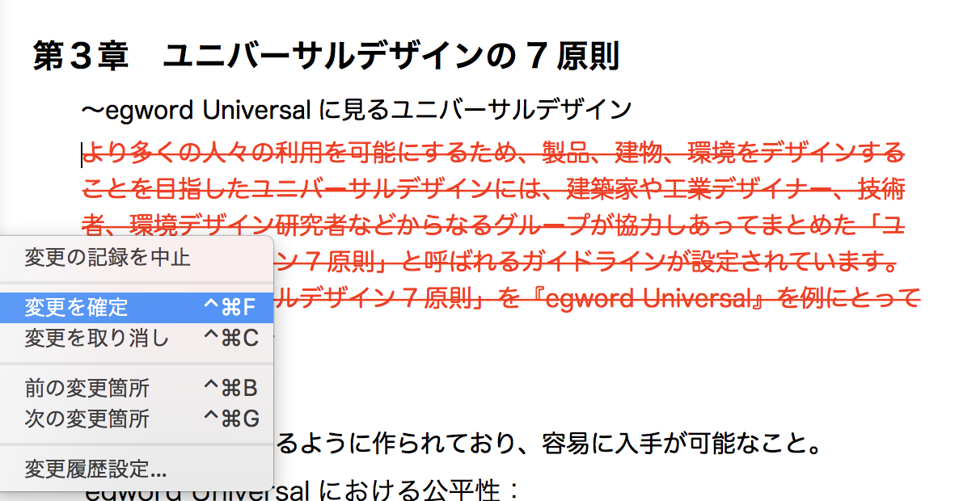Click the chapter heading ユニバーサルデザインの7原則

(391, 57)
